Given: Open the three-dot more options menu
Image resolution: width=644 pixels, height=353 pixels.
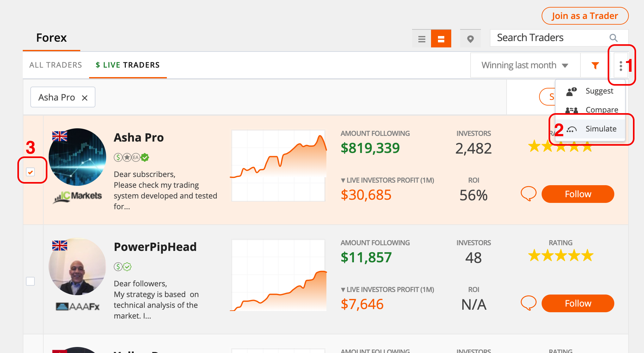Looking at the screenshot, I should [621, 66].
